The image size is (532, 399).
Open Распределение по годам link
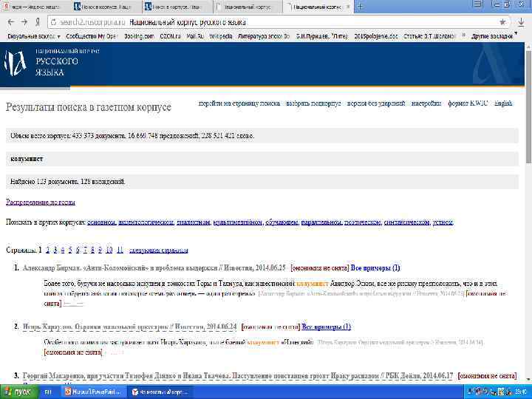pos(41,202)
